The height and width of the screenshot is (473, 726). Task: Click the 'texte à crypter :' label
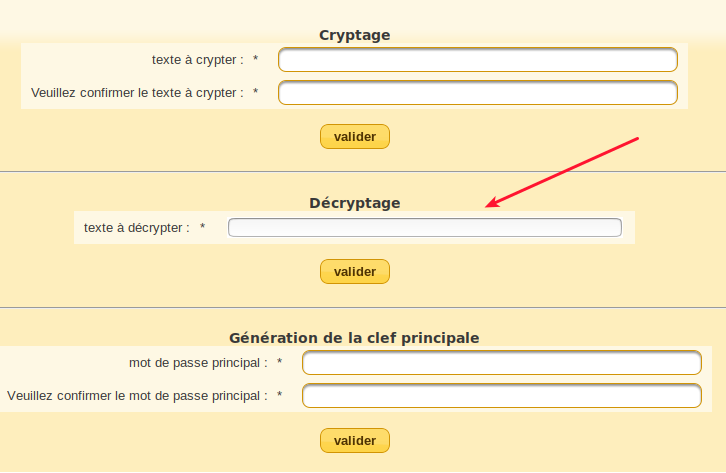click(197, 60)
